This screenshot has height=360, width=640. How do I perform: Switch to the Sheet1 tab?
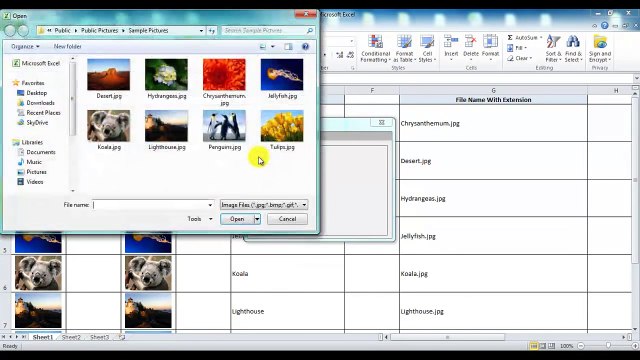click(x=43, y=337)
